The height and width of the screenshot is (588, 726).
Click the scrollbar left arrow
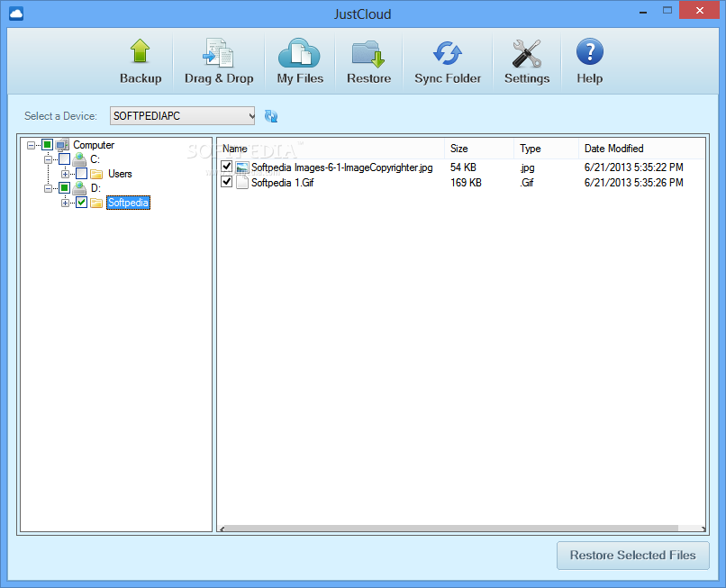click(222, 529)
